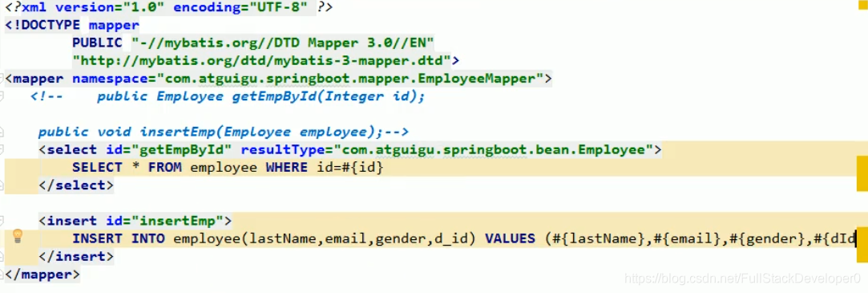Screen dimensions: 868x293
Task: Click the "-//mybatis.org//DTD Mapper 3.0//EN" string
Action: point(283,43)
